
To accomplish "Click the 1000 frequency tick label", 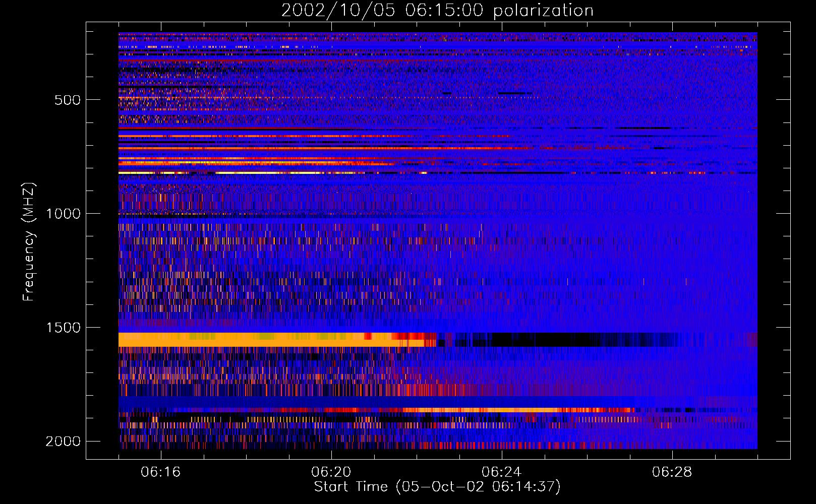I will (x=63, y=214).
